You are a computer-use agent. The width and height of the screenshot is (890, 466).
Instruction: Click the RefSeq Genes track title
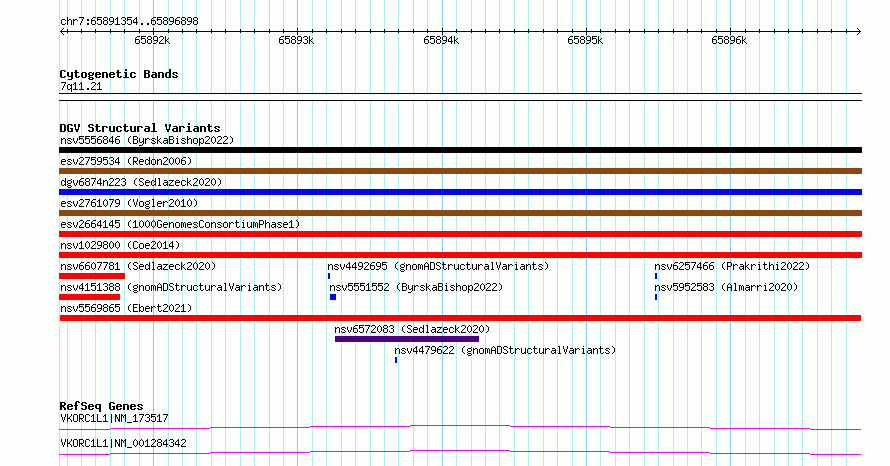[x=101, y=406]
